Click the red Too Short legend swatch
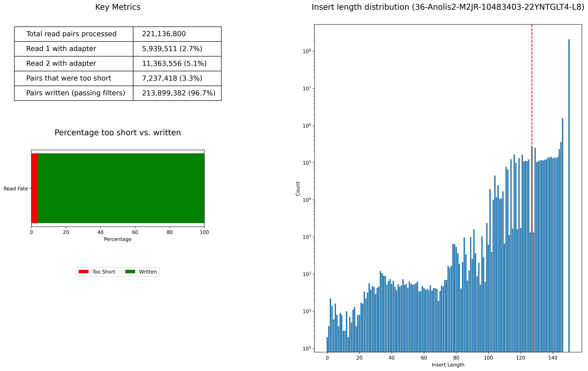588x371 pixels. pyautogui.click(x=83, y=271)
